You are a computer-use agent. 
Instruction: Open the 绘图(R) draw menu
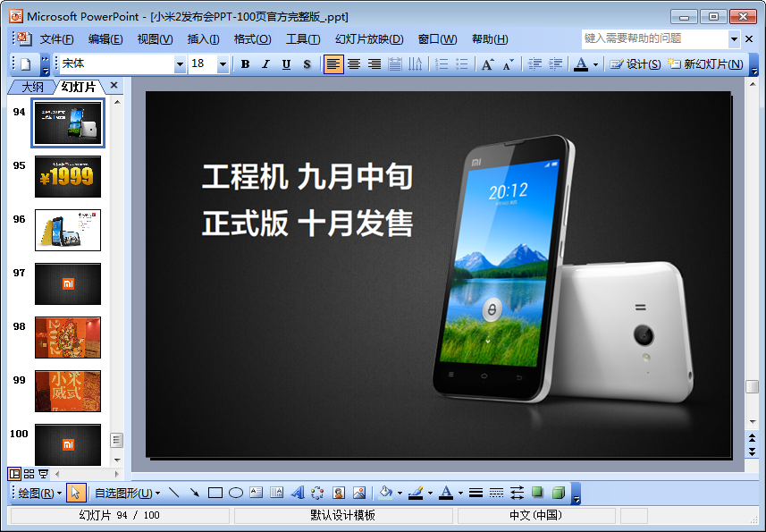(x=39, y=493)
